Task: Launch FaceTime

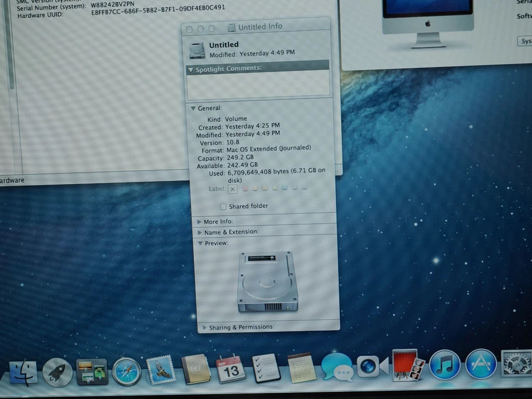Action: point(369,367)
